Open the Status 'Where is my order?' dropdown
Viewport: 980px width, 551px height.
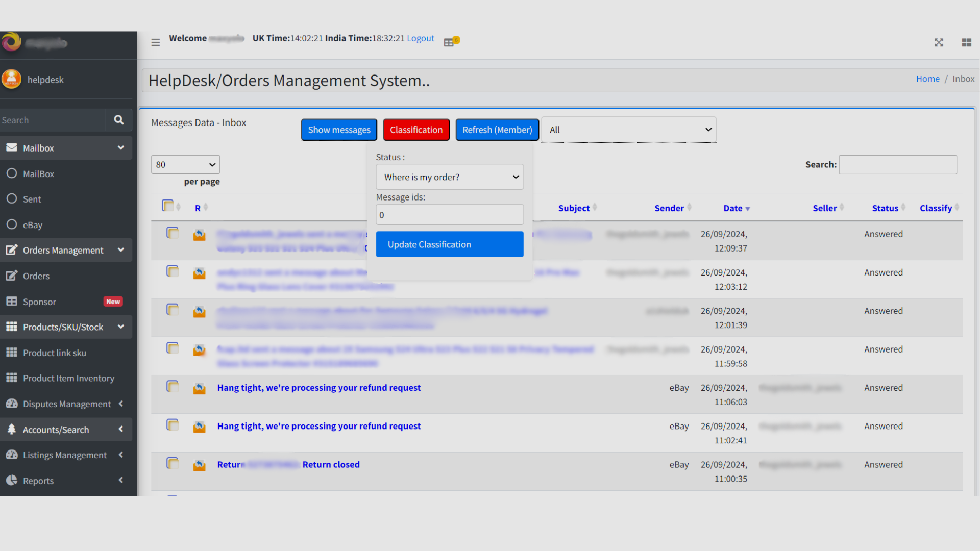449,177
